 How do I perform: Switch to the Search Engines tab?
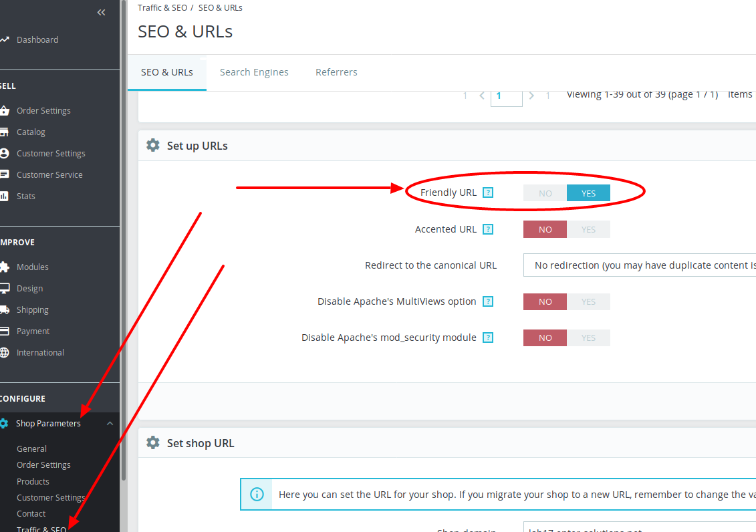pos(254,72)
